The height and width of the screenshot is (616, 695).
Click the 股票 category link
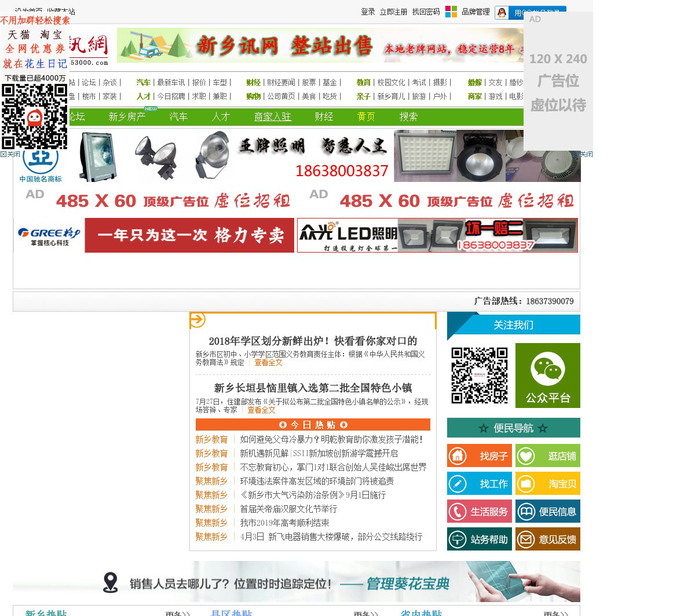coord(309,82)
